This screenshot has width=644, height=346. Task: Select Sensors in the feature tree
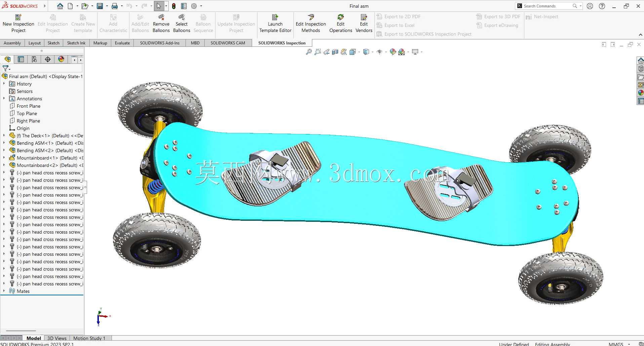[x=25, y=91]
